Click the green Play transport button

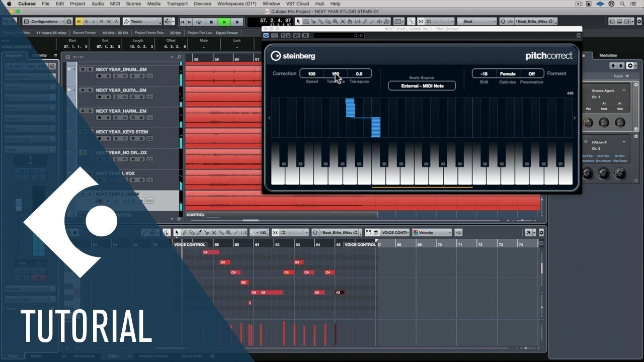[224, 22]
